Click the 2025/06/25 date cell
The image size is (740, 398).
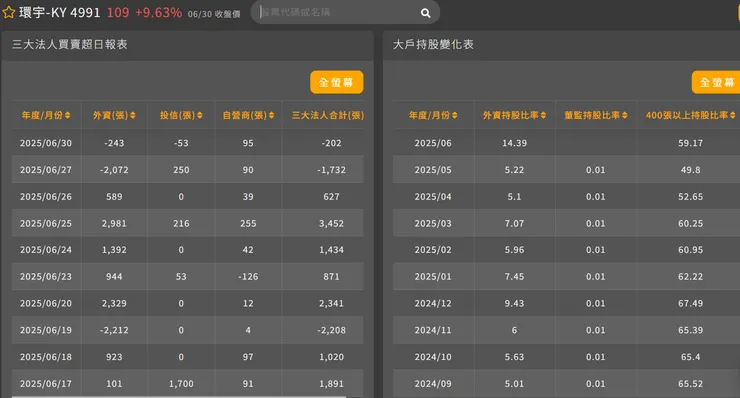(46, 223)
